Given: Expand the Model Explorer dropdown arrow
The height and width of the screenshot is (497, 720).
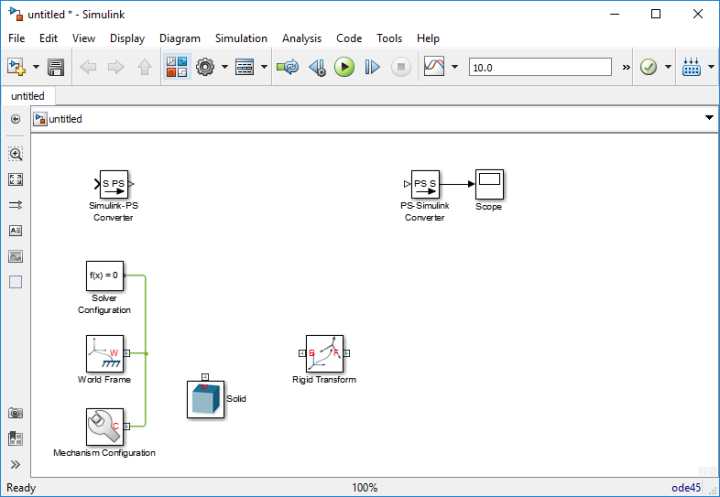Looking at the screenshot, I should point(264,67).
